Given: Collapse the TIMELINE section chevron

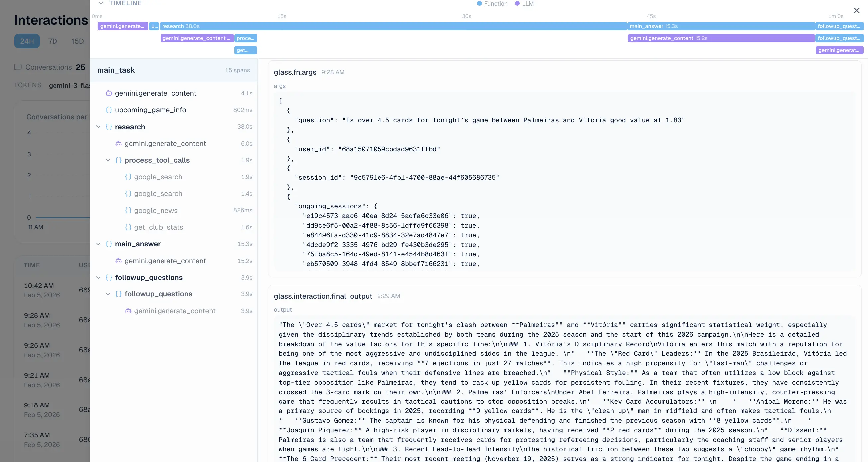Looking at the screenshot, I should point(101,3).
